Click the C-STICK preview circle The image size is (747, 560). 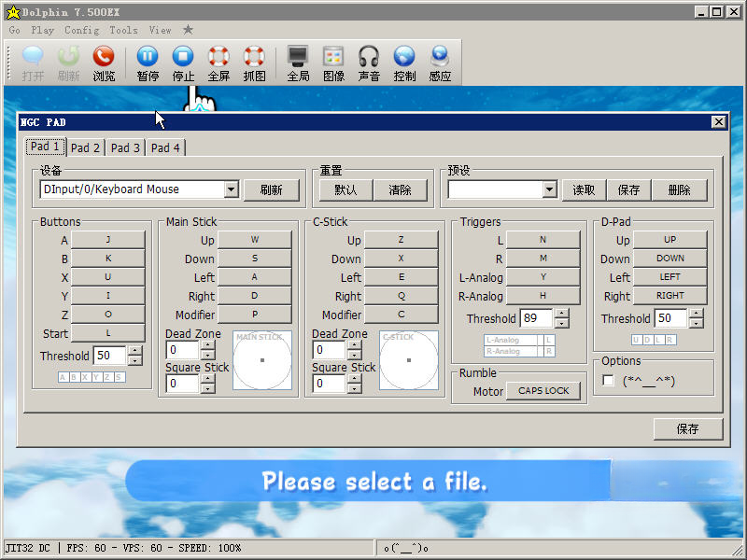point(409,360)
